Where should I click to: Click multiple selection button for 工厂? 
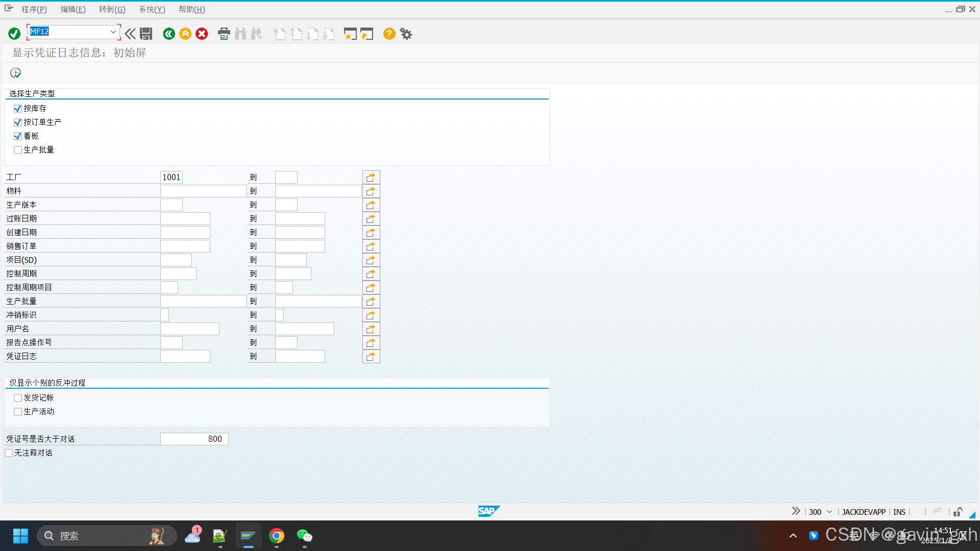(371, 177)
